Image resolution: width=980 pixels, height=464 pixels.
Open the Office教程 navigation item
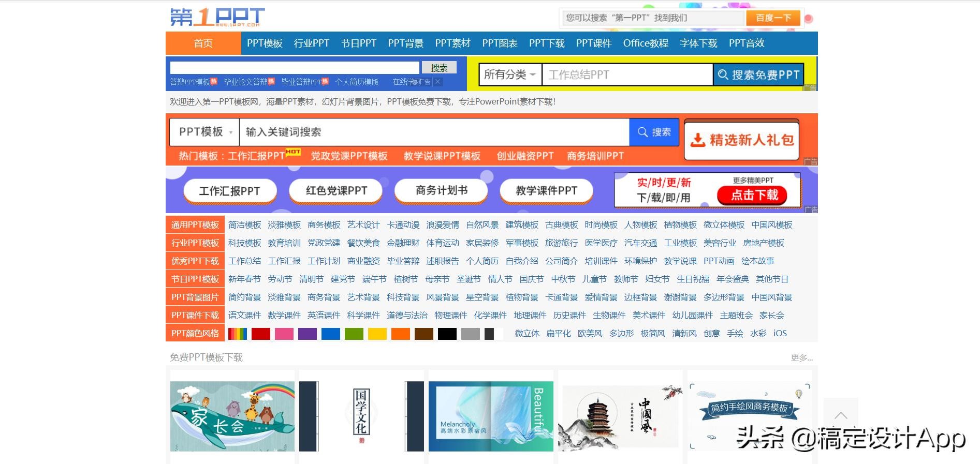[646, 43]
